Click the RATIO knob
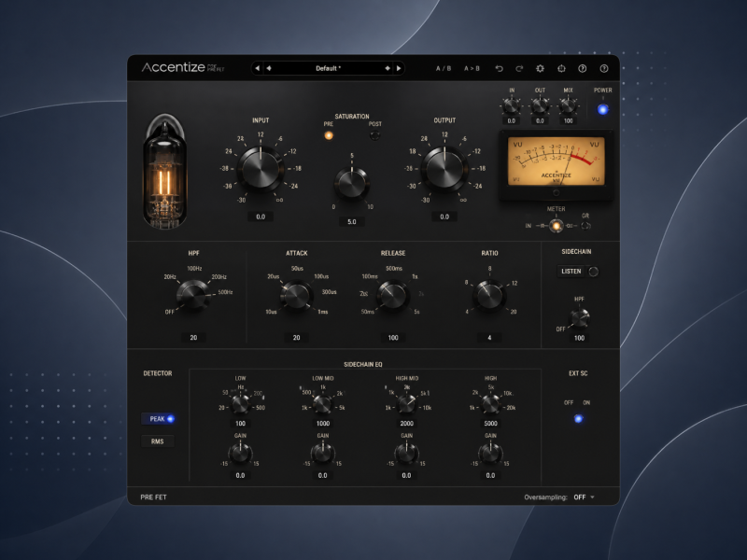This screenshot has height=560, width=747. click(489, 295)
